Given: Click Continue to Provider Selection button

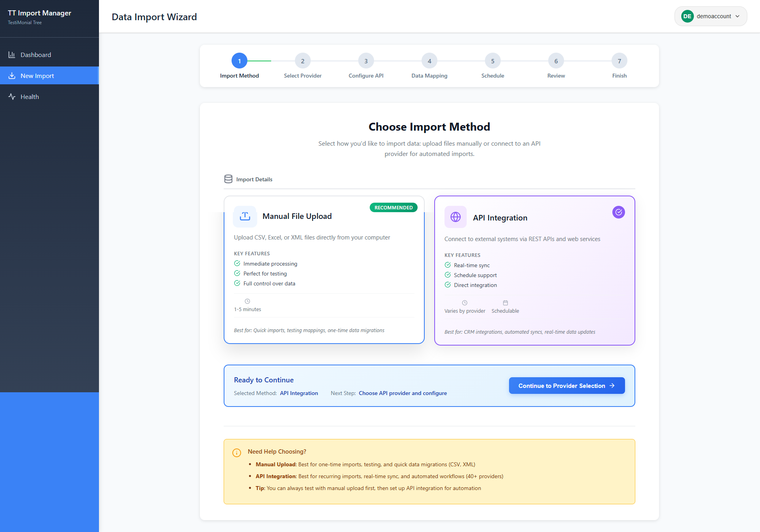Looking at the screenshot, I should pos(566,386).
